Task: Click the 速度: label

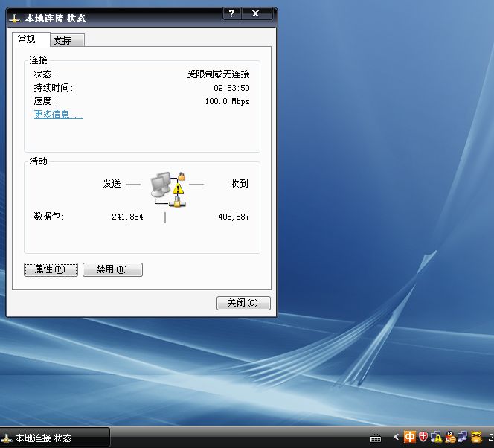Action: [45, 101]
